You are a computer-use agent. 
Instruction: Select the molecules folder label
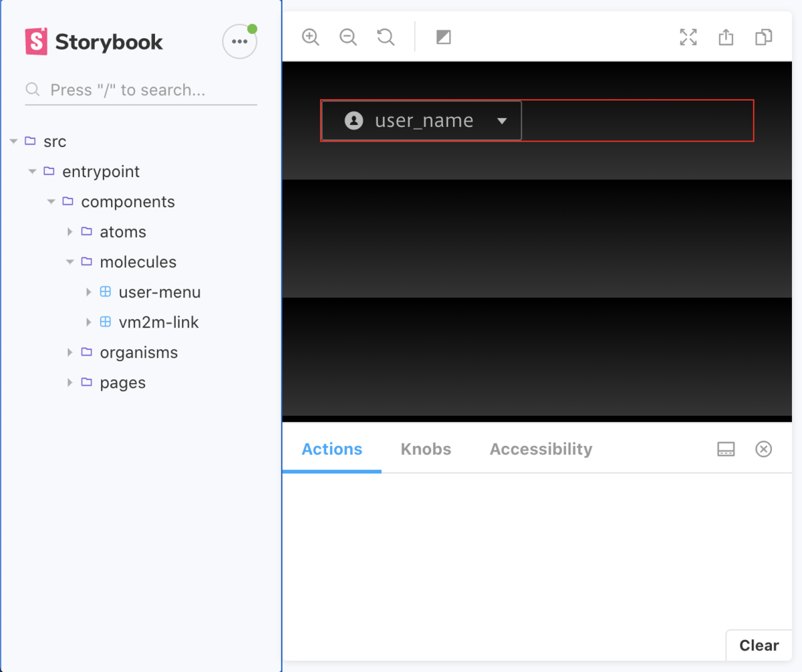pyautogui.click(x=138, y=262)
